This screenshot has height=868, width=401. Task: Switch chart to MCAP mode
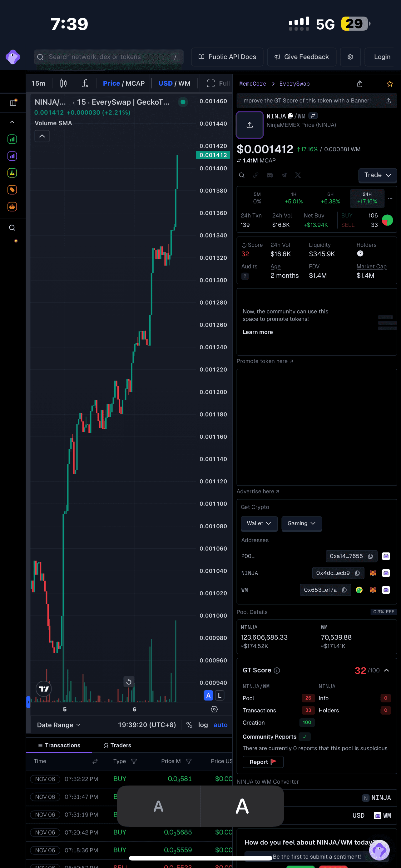pos(135,83)
